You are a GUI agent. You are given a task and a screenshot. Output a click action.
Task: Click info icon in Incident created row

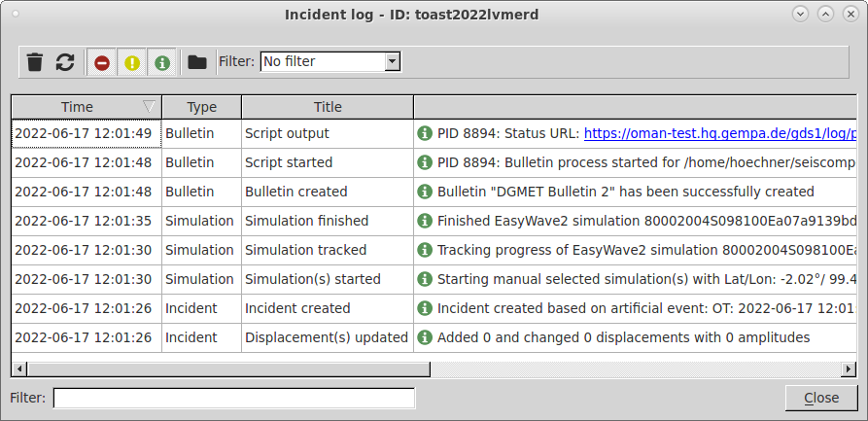[425, 308]
